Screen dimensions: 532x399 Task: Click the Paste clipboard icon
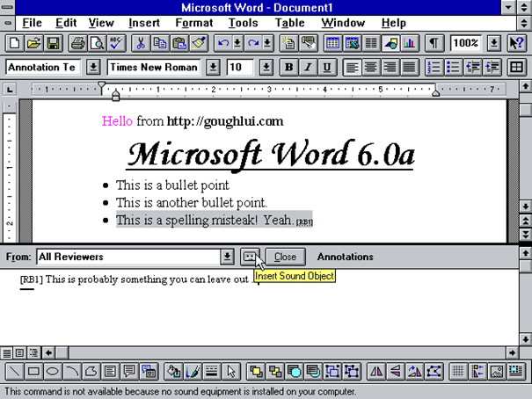pos(179,43)
